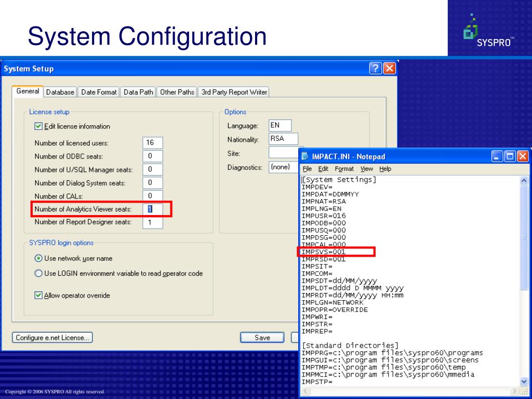The width and height of the screenshot is (532, 399).
Task: Click the IMPODB=000 line in Notepad
Action: (x=324, y=223)
